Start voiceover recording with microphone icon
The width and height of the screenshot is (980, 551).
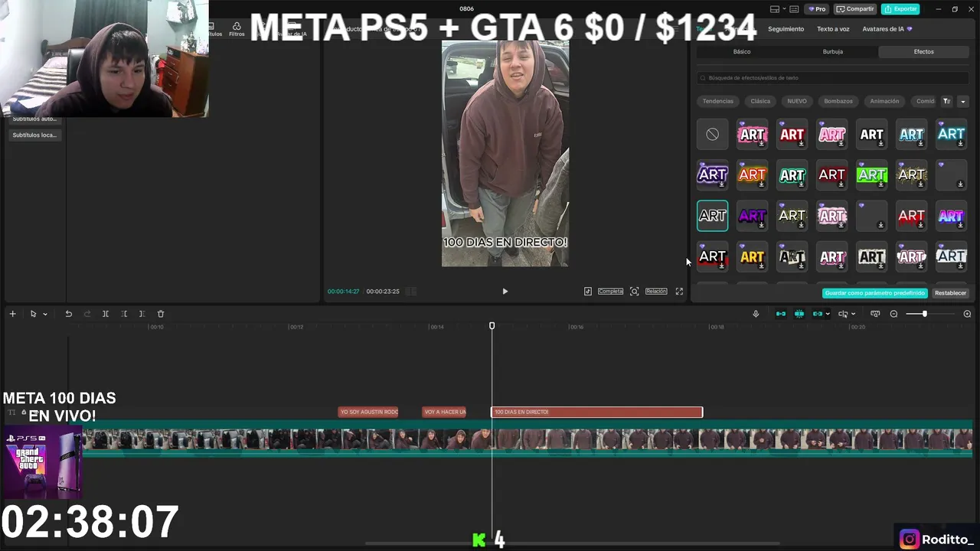pyautogui.click(x=756, y=314)
